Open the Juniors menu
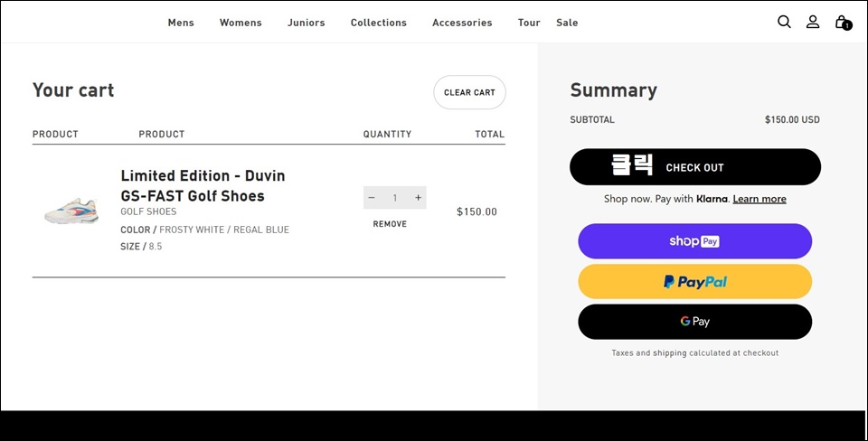The width and height of the screenshot is (868, 441). pyautogui.click(x=307, y=23)
